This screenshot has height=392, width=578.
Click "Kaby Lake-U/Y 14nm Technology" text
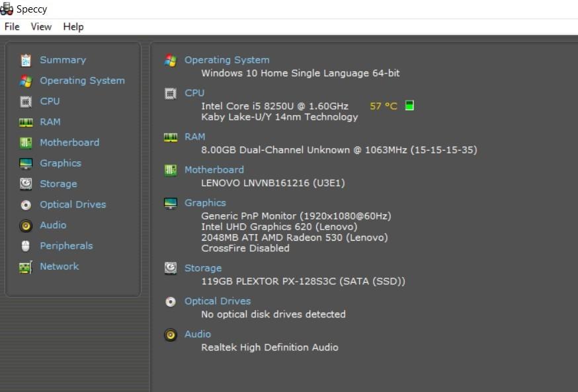pos(280,117)
